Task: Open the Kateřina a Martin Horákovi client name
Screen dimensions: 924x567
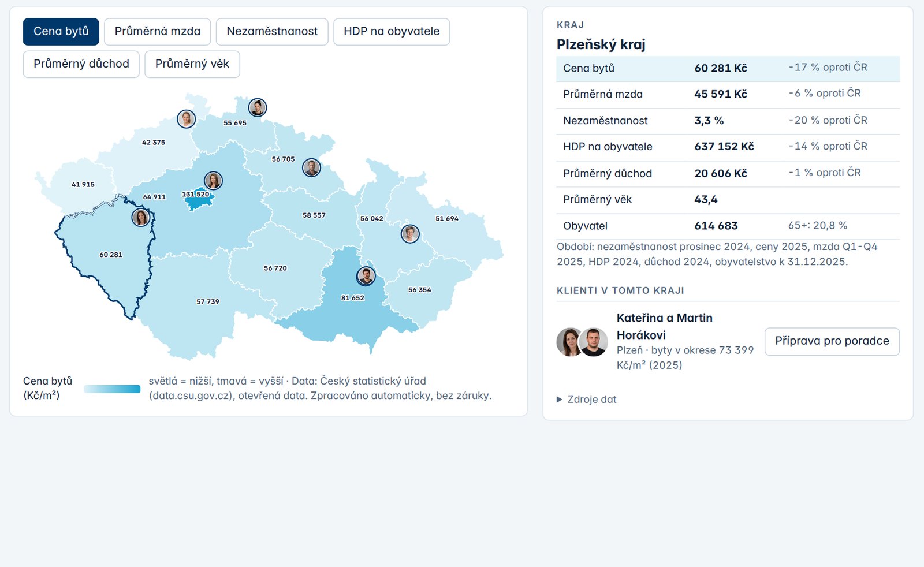Action: pos(665,327)
